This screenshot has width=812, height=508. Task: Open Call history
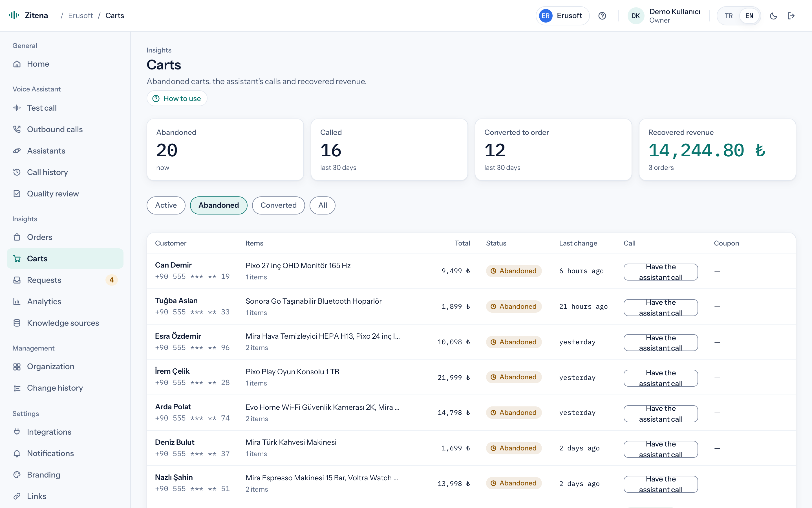[65, 172]
